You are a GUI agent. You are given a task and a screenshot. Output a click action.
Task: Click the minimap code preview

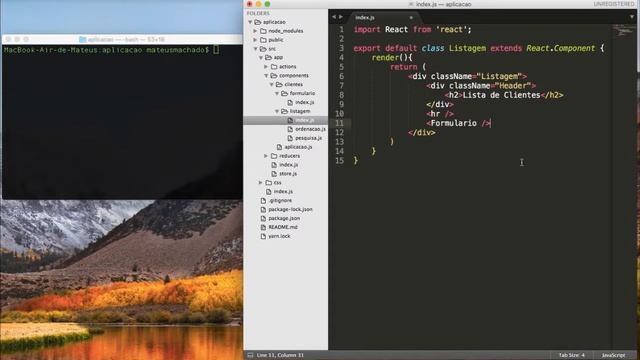click(x=624, y=30)
